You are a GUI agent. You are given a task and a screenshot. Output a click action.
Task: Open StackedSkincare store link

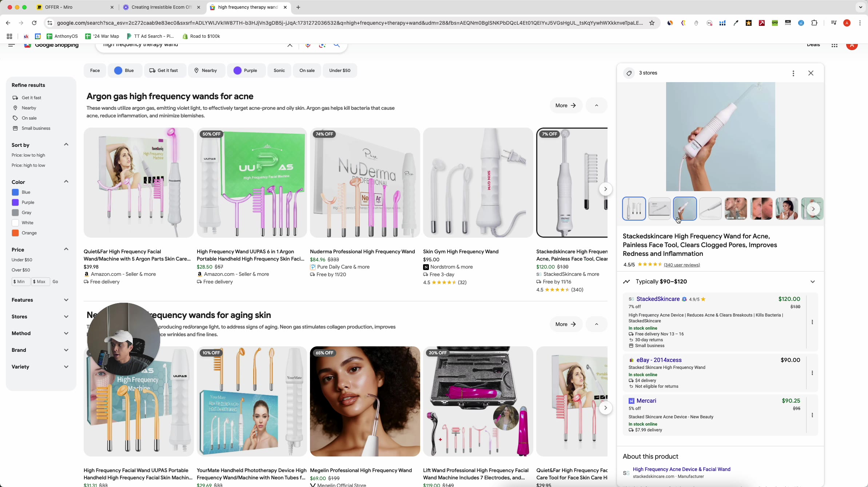(658, 299)
